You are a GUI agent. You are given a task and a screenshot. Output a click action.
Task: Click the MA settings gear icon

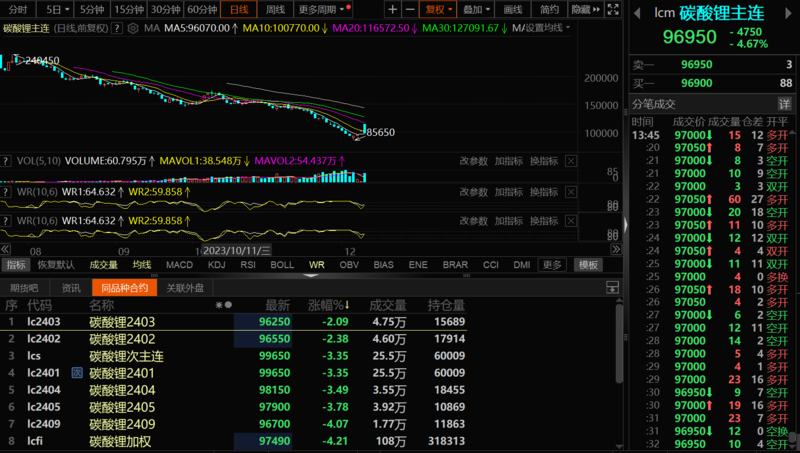134,28
